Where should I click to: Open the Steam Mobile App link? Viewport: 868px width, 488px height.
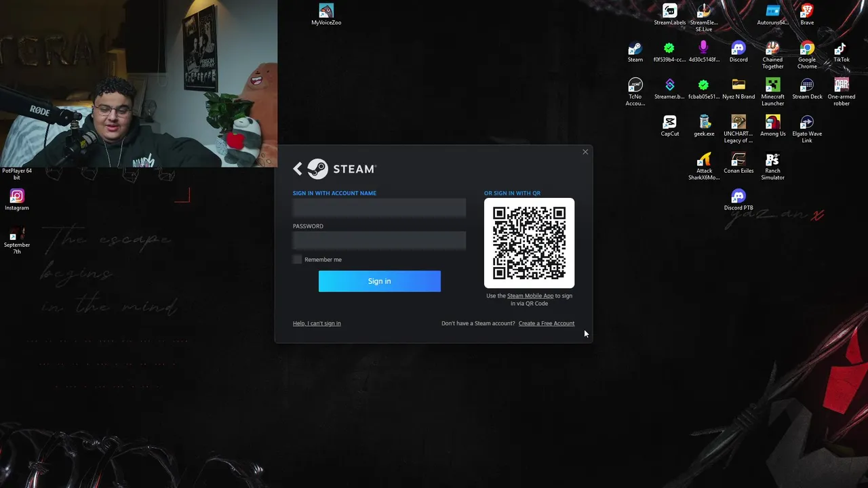pos(530,296)
